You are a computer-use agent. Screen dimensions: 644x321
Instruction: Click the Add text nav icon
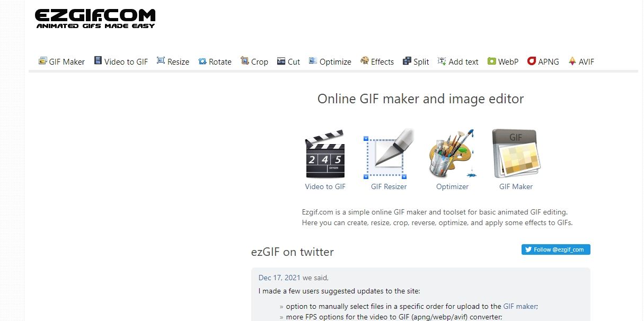(442, 61)
